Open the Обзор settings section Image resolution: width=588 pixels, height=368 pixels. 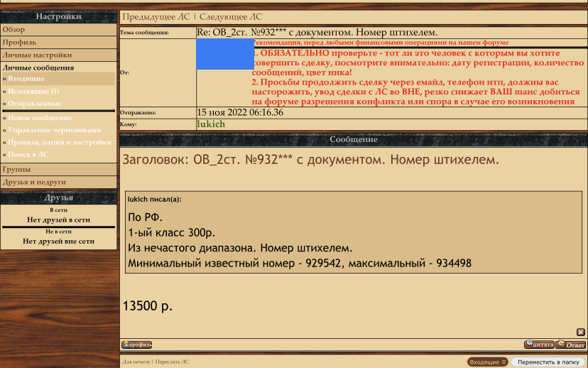pos(13,30)
